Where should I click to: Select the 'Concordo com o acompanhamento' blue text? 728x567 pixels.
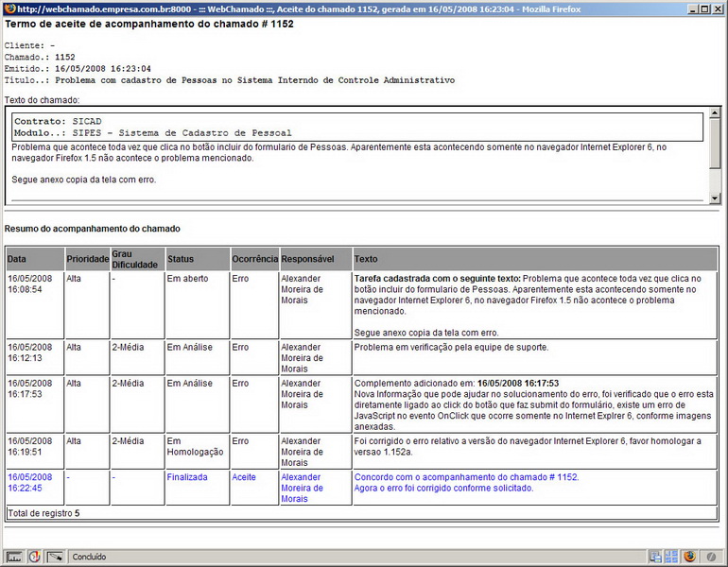click(x=466, y=477)
